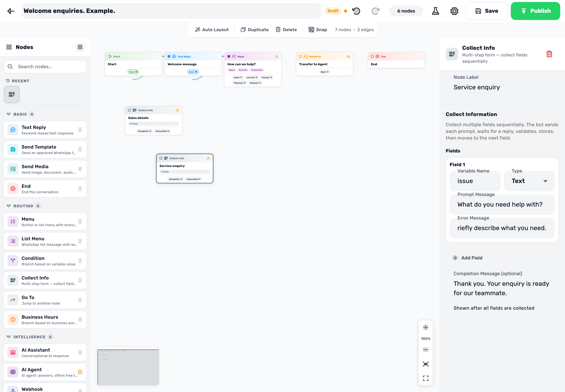Edit the Completion Message text

coord(502,288)
